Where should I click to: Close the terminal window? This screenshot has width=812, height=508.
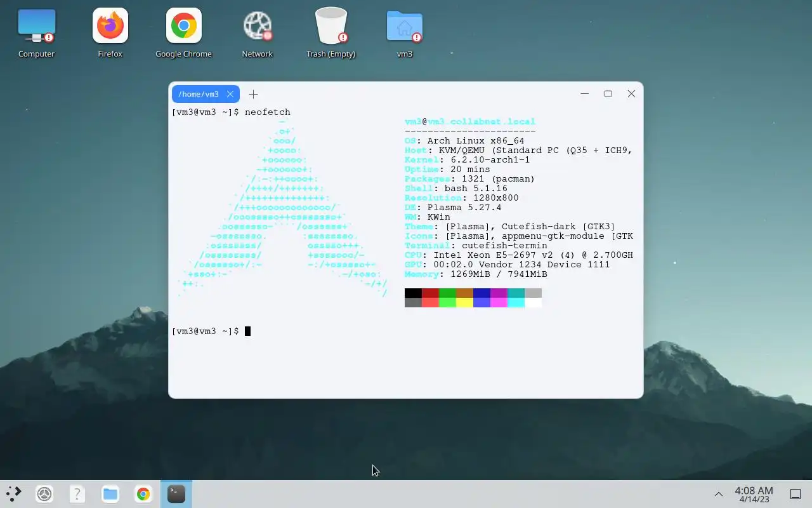[631, 93]
